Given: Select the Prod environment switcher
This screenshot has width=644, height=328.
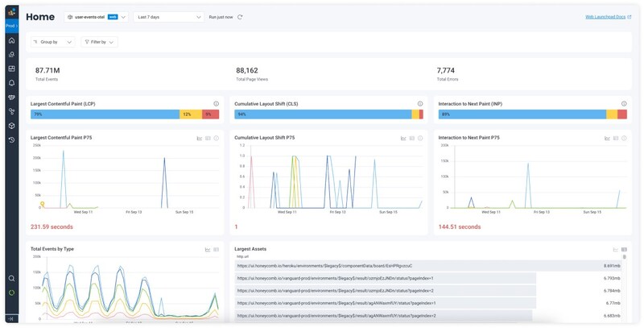Looking at the screenshot, I should tap(11, 26).
